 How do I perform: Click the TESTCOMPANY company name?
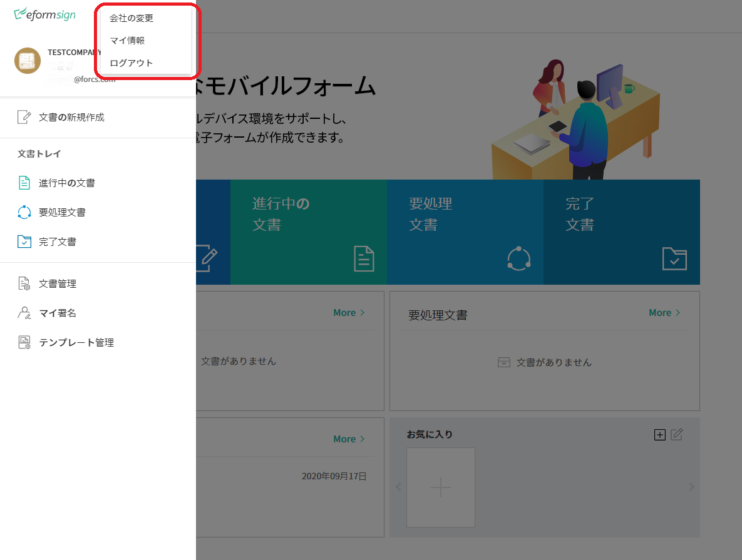click(73, 52)
